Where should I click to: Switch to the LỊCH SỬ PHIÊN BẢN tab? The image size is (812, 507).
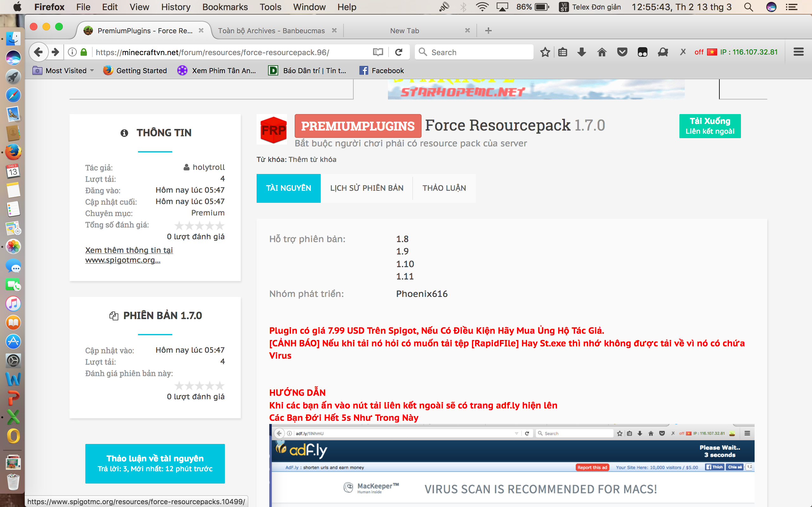click(x=366, y=188)
